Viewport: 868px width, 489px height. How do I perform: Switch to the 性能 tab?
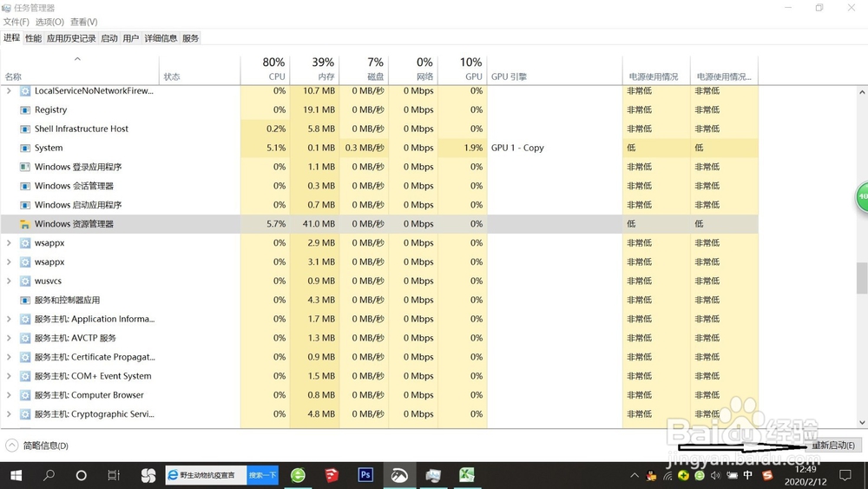33,38
